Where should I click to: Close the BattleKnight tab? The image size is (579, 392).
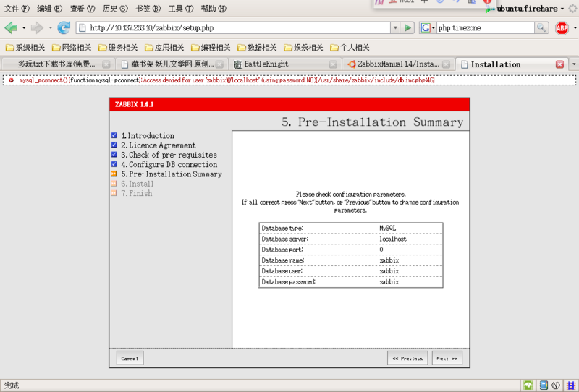pos(333,64)
